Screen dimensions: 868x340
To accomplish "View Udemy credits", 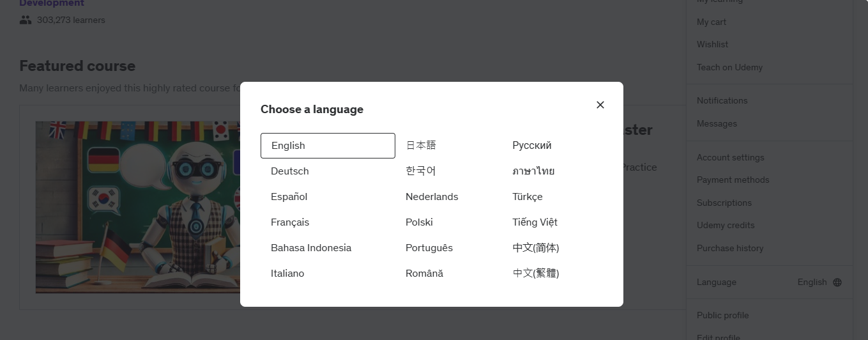I will tap(726, 225).
